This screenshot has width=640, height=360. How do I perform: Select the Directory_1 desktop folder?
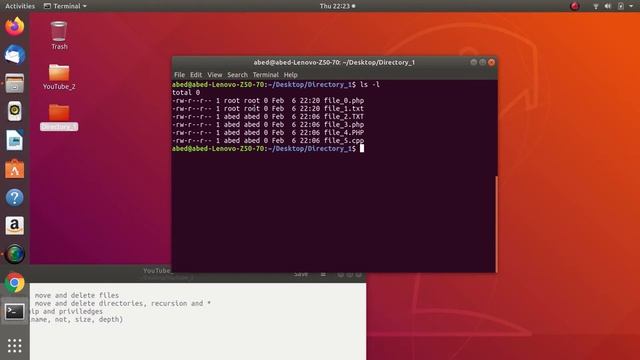pyautogui.click(x=59, y=117)
